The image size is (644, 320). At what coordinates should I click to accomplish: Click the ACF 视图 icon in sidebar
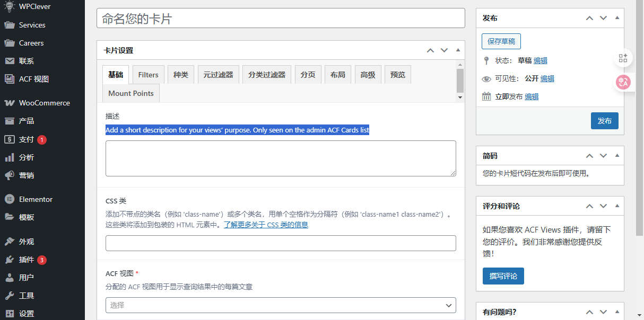9,79
